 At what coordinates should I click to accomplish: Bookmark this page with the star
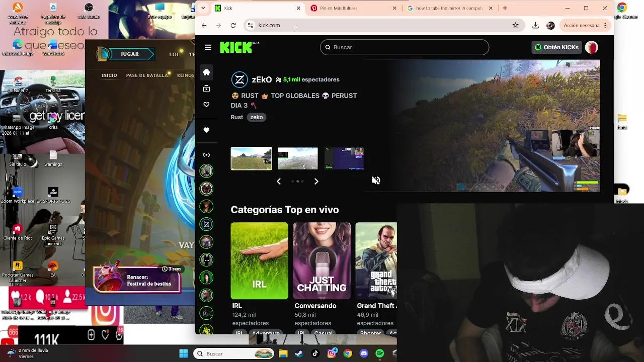515,25
